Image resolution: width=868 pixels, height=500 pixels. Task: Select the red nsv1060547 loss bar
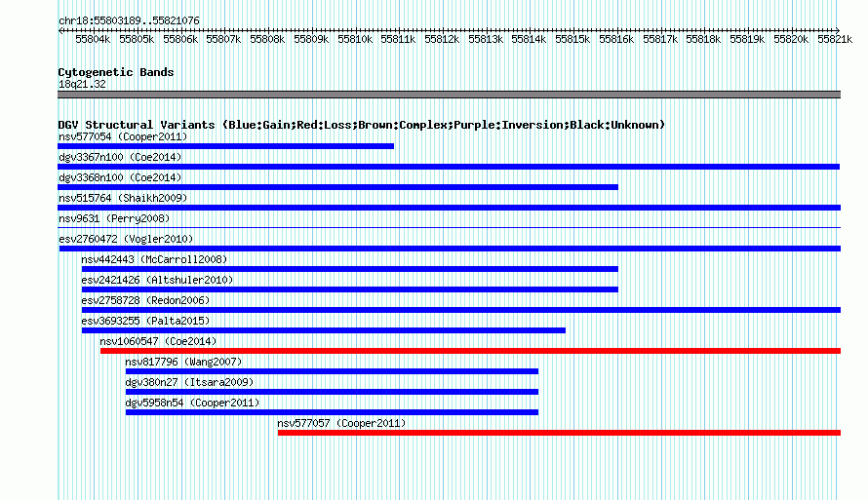[x=470, y=351]
